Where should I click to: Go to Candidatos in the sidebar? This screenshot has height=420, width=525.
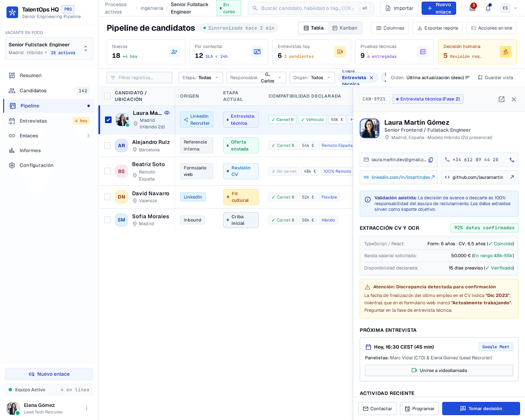[x=49, y=91]
